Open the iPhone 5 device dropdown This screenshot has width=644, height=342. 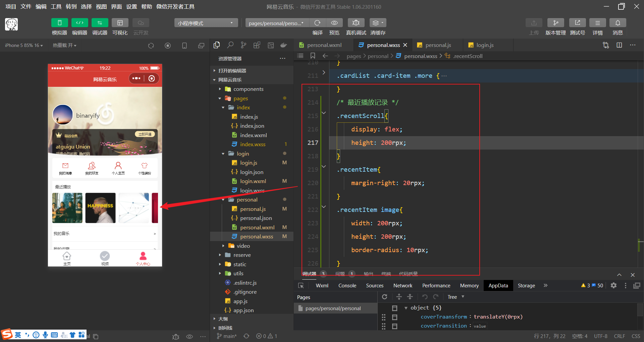point(23,45)
